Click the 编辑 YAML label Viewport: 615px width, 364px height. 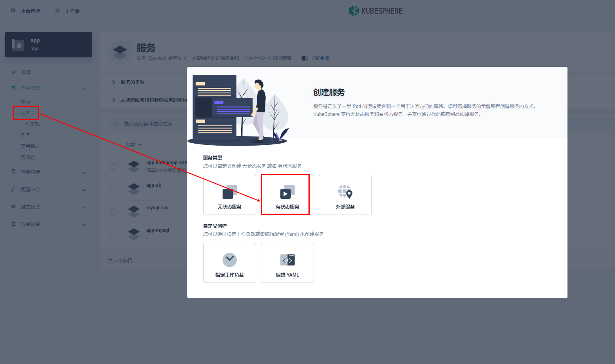[x=288, y=275]
